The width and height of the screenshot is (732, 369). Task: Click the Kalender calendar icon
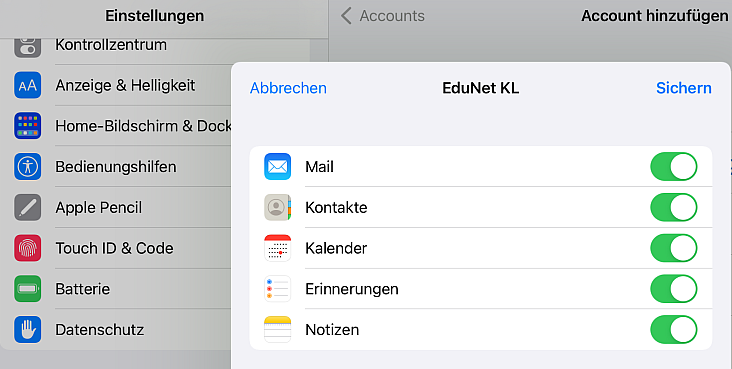[277, 248]
